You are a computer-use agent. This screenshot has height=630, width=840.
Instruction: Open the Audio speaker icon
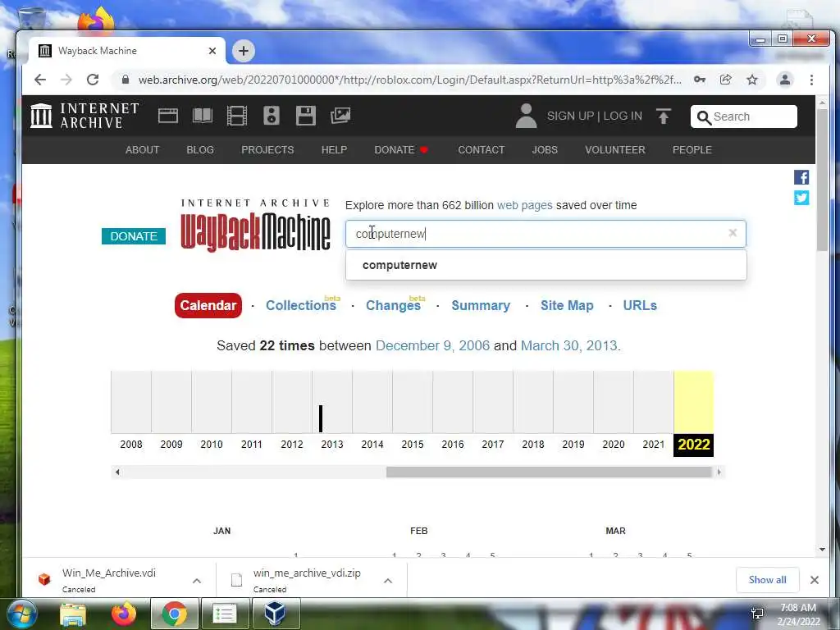[272, 116]
